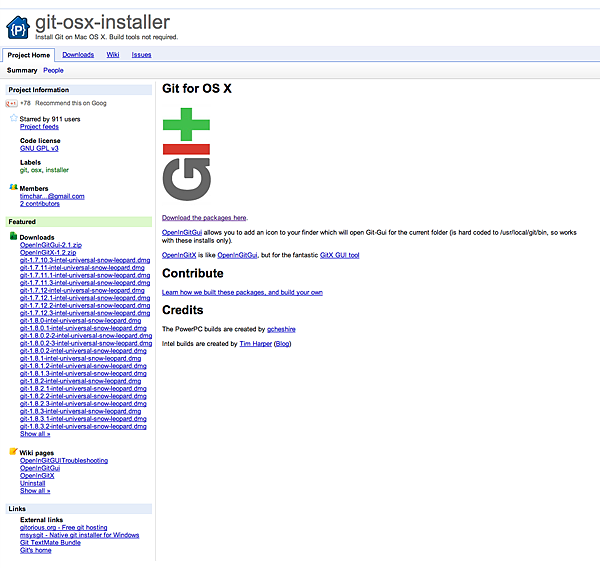Screen dimensions: 600x568
Task: Download git-1.8.0.2-3-intel-universal-snow-leopard.dmg
Action: click(x=86, y=343)
